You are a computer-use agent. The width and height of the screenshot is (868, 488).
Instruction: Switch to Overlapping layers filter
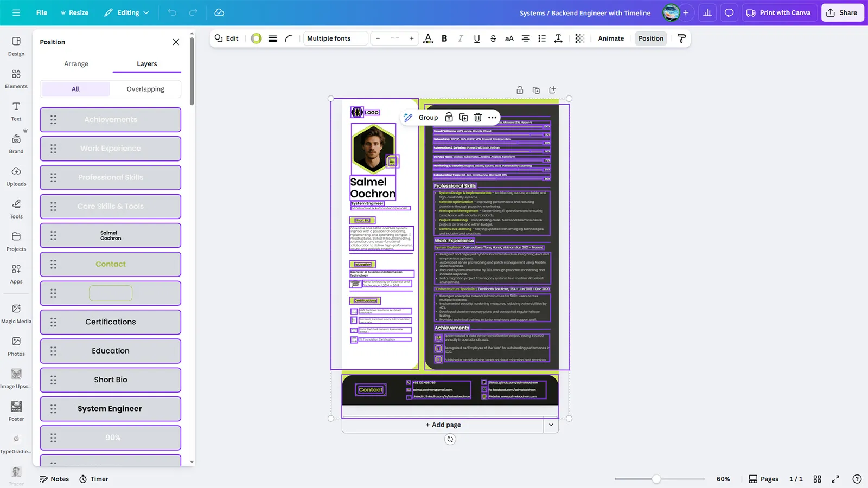click(145, 89)
